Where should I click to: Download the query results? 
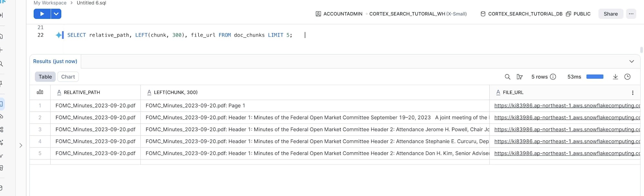coord(615,77)
